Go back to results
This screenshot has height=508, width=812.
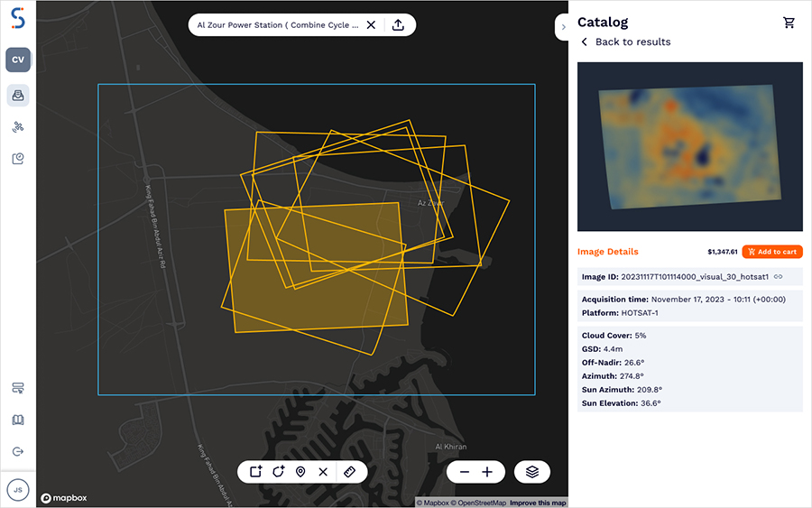point(626,42)
